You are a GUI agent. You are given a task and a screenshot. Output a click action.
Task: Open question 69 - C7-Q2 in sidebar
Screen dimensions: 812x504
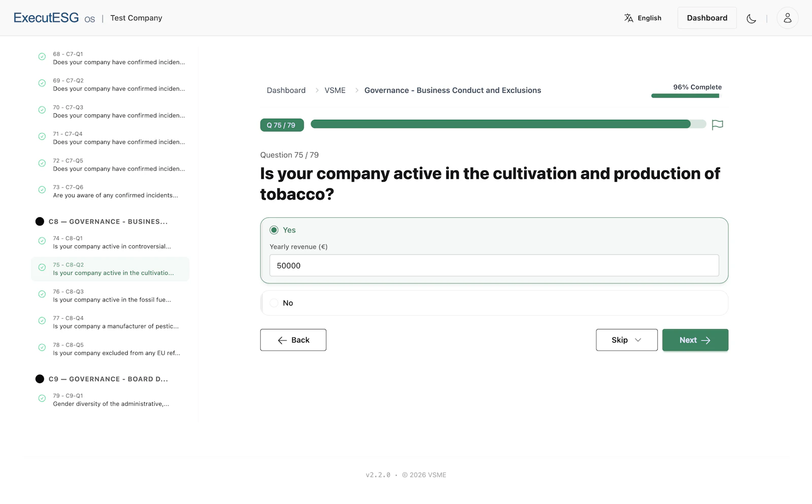[110, 85]
